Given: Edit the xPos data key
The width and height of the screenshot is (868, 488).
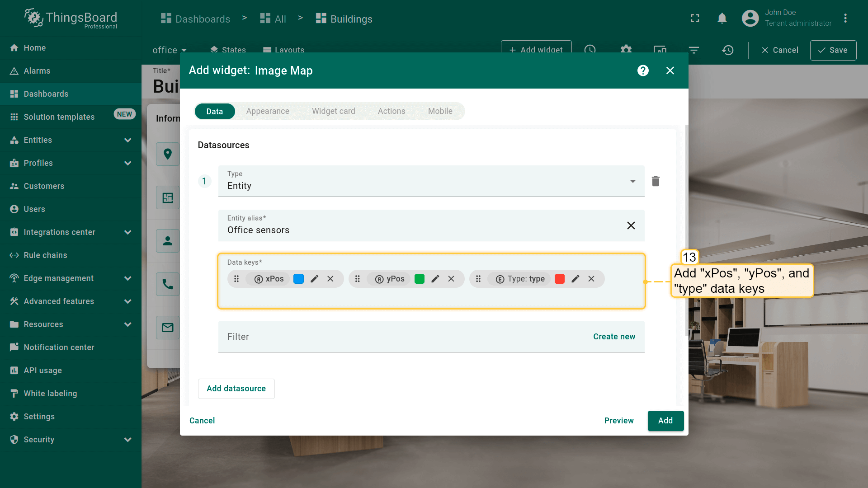Looking at the screenshot, I should 315,279.
